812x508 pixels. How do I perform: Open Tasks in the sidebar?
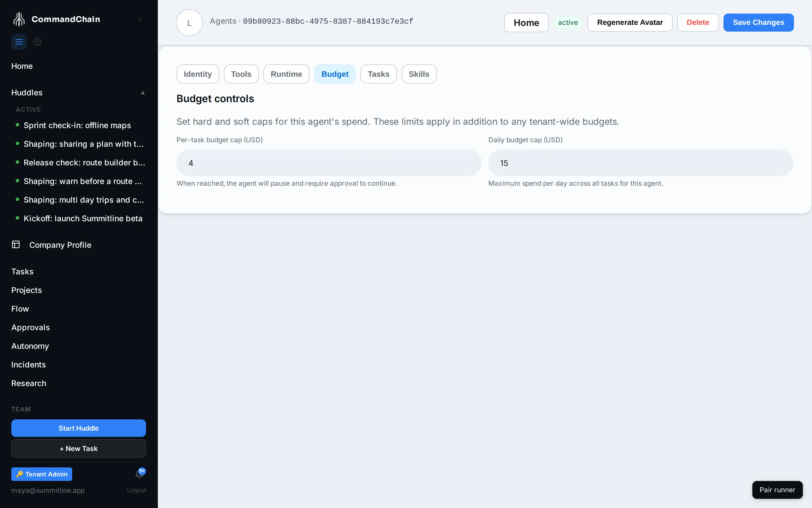23,271
